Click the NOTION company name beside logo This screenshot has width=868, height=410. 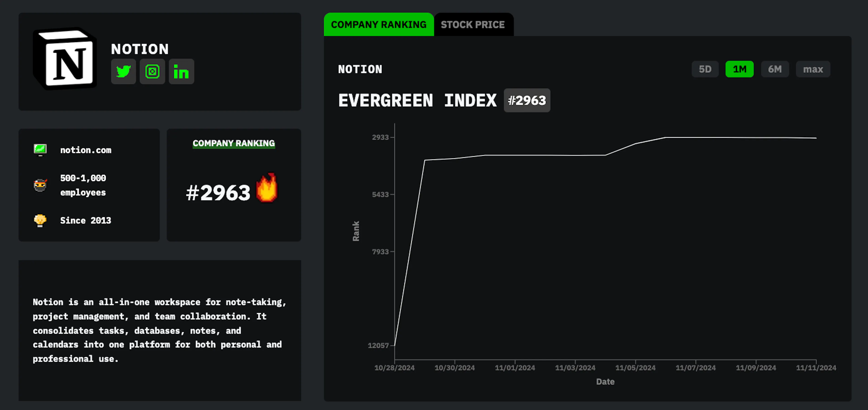[x=140, y=49]
